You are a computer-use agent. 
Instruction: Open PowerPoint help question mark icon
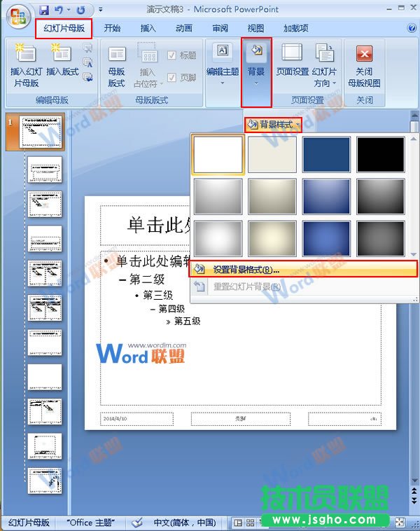tap(412, 28)
